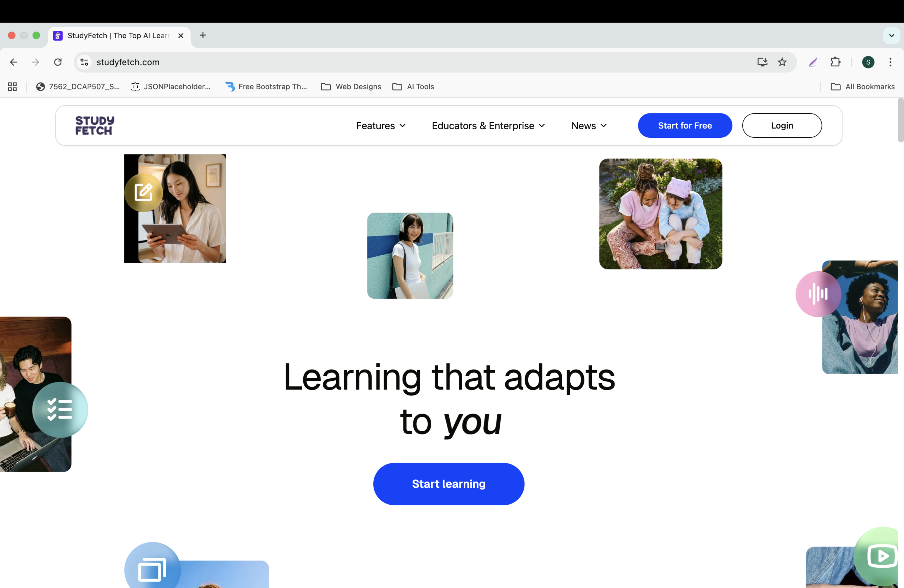904x588 pixels.
Task: Open the tab search chevron button
Action: coord(891,36)
